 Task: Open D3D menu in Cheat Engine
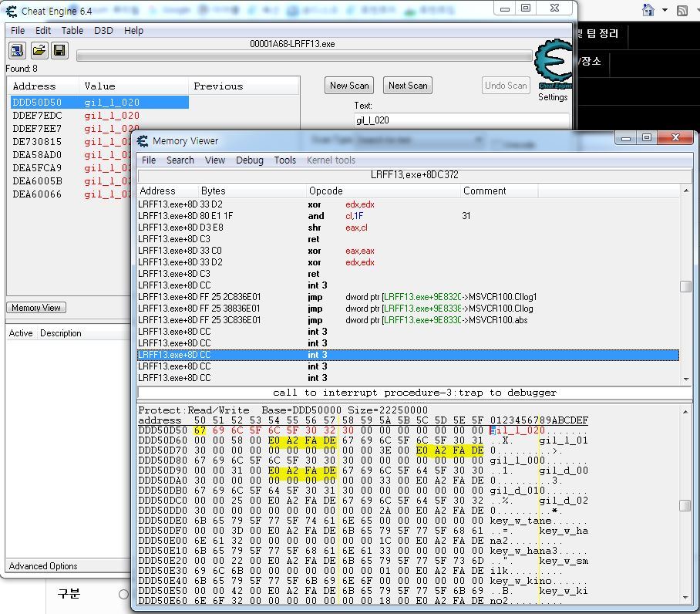pyautogui.click(x=103, y=30)
